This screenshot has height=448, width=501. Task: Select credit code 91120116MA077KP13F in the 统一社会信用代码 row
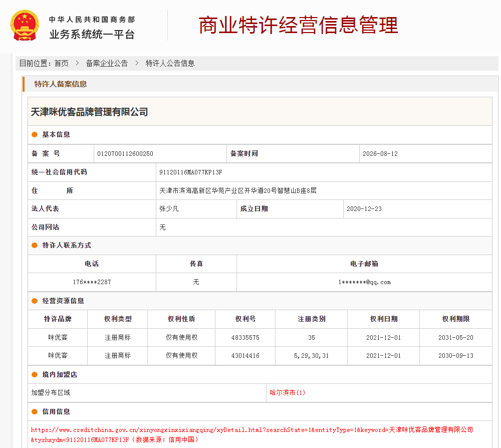click(191, 172)
